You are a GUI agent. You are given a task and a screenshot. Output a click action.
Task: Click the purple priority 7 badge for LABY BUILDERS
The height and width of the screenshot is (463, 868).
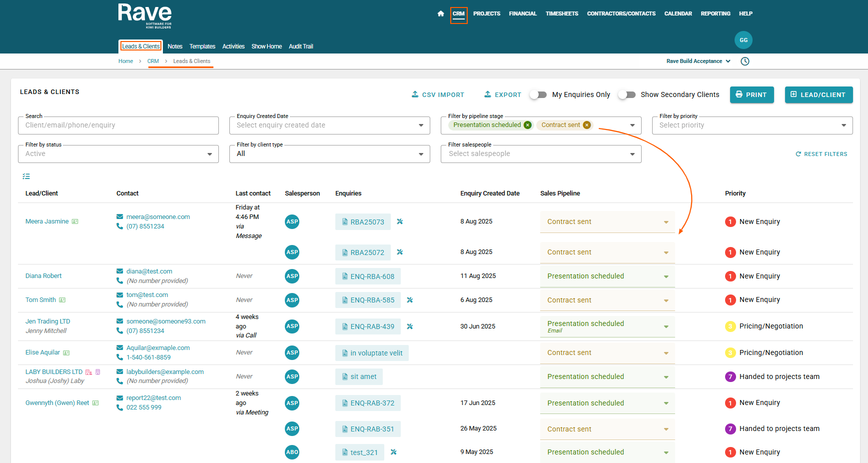click(x=730, y=376)
